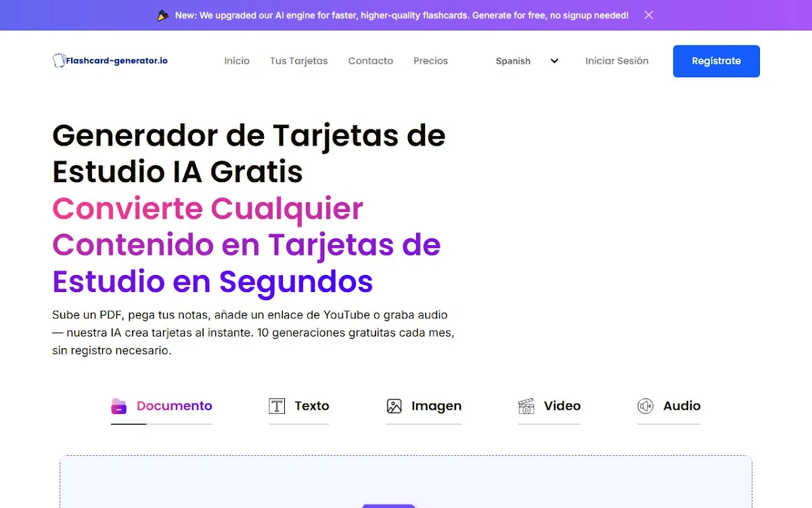
Task: Click the heading 'Generador de Tarjetas de Estudio IA Gratis'
Action: pyautogui.click(x=249, y=154)
